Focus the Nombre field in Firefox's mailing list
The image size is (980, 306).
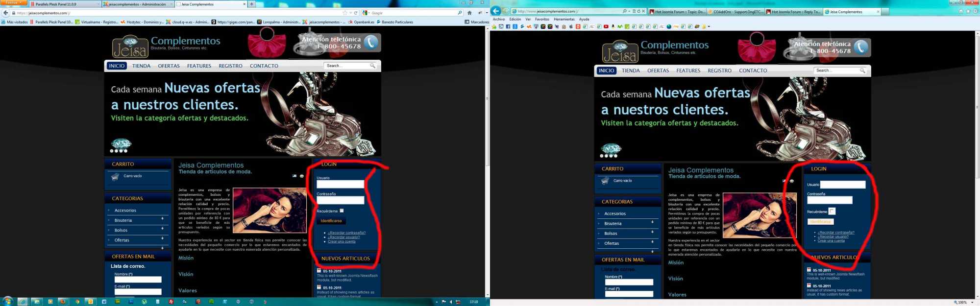(x=138, y=280)
